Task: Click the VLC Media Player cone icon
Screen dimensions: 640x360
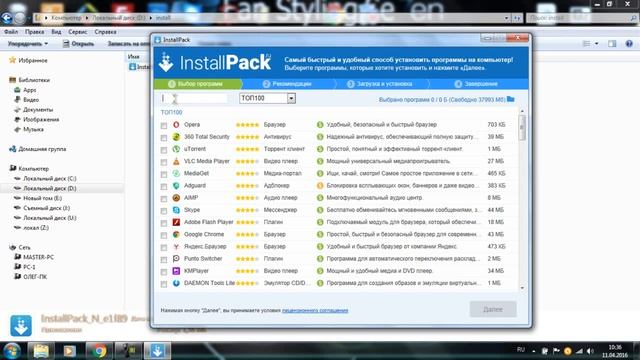Action: (176, 161)
